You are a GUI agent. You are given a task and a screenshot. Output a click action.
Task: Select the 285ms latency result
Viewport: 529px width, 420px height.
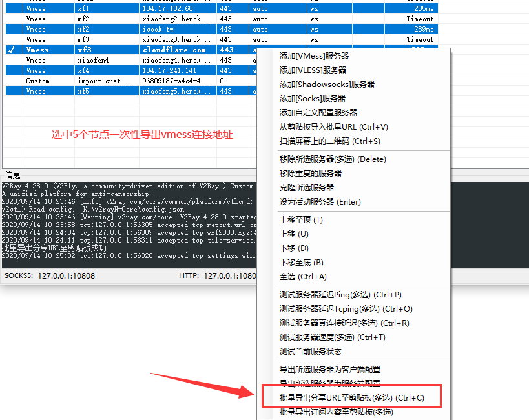point(424,9)
